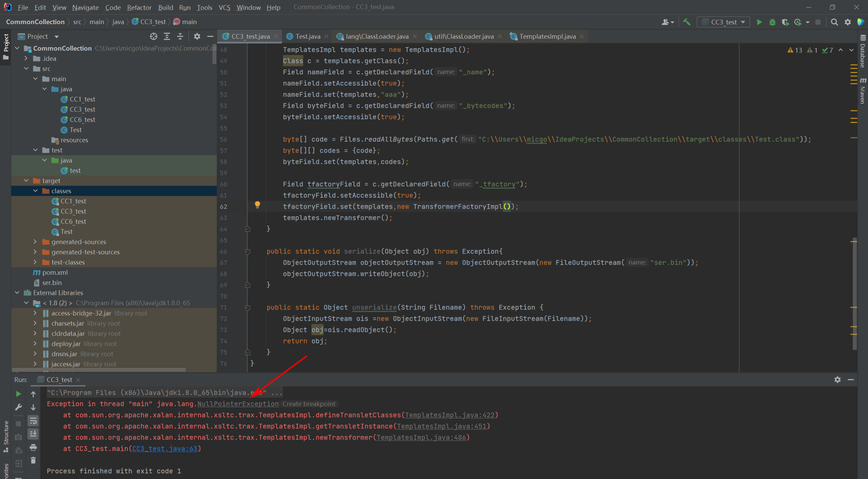868x479 pixels.
Task: Click editor vertical scrollbar thumb
Action: [854, 294]
